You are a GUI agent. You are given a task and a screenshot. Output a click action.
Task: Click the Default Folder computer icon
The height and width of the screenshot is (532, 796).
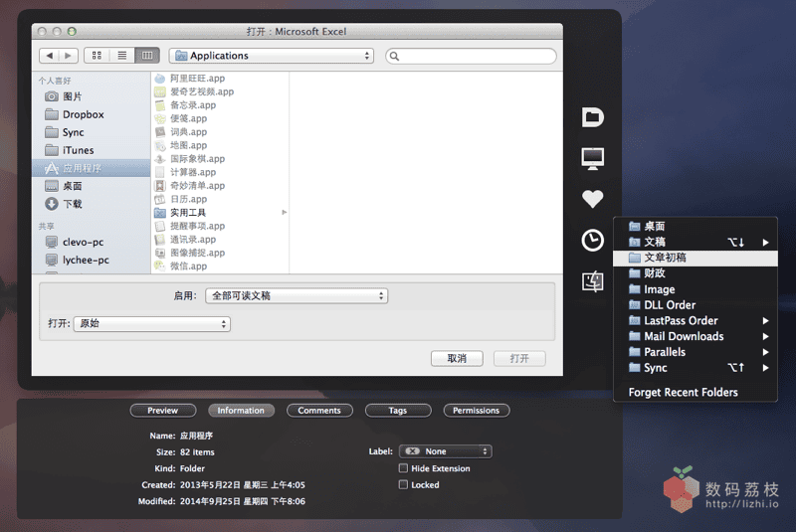(592, 158)
